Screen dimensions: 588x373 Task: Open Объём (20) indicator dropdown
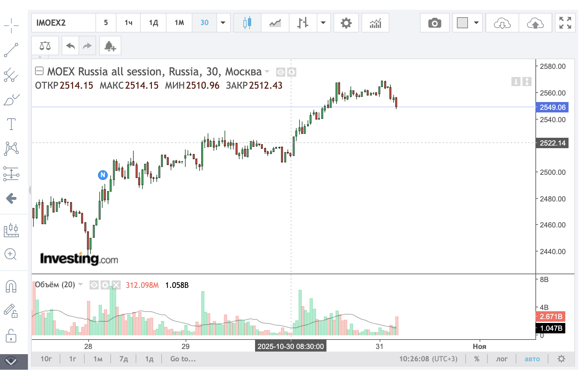81,285
